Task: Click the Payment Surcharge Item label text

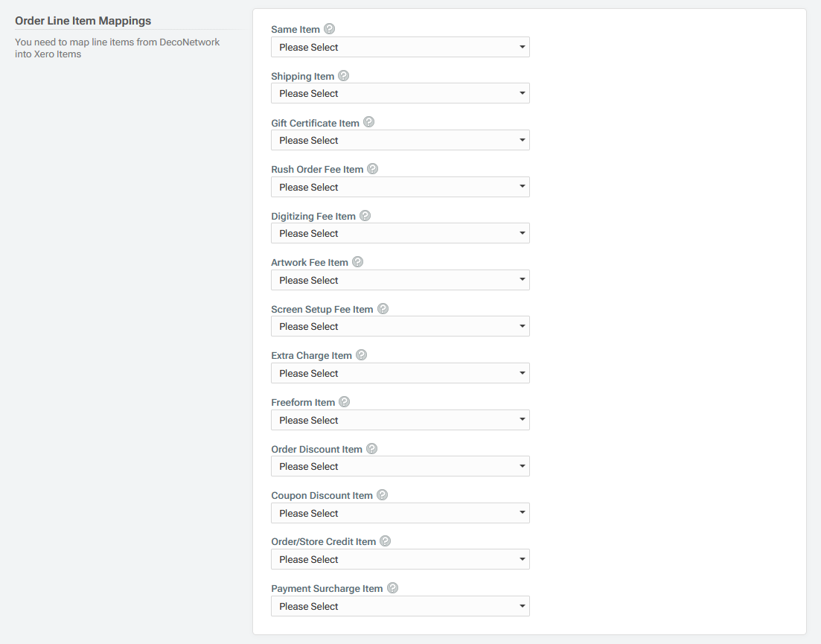Action: pos(327,588)
